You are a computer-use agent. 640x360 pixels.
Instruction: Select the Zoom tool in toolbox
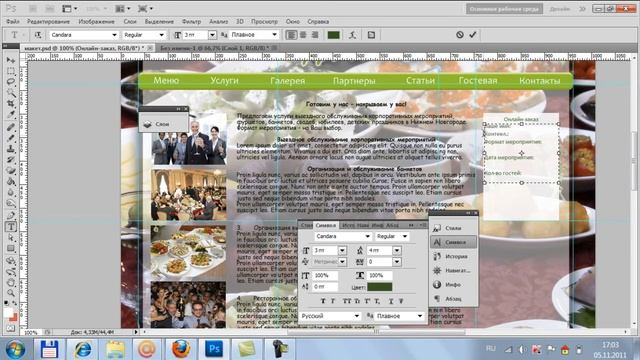click(x=11, y=293)
